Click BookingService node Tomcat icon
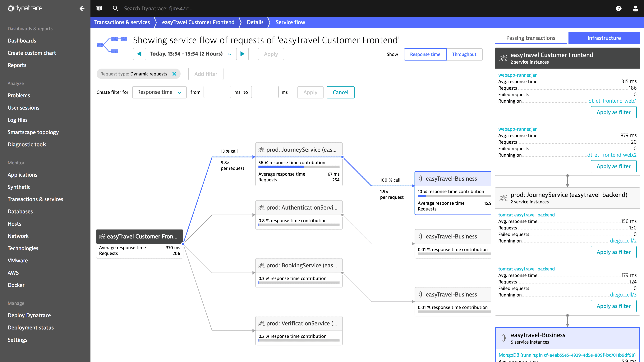 click(261, 265)
